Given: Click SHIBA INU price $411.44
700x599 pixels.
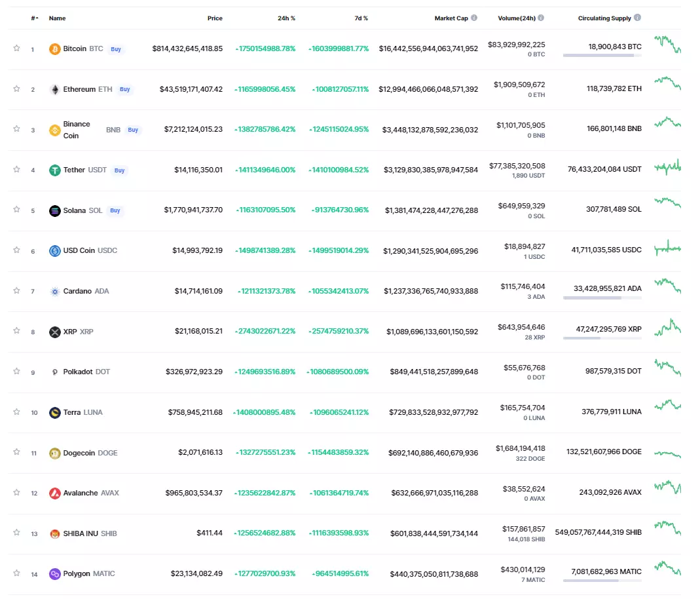Looking at the screenshot, I should 210,533.
